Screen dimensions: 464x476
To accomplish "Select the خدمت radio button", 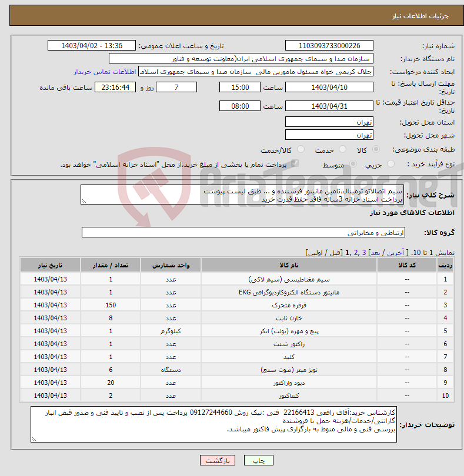I will coord(342,149).
